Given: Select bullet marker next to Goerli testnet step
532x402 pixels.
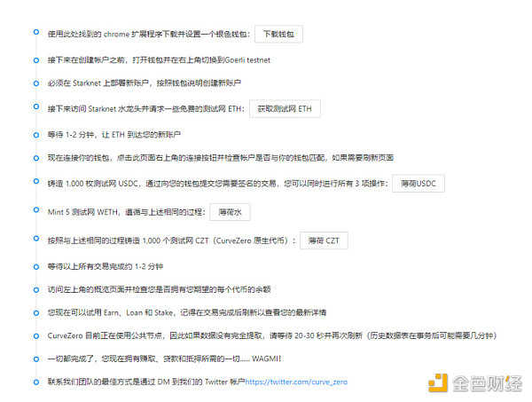Looking at the screenshot, I should click(34, 58).
